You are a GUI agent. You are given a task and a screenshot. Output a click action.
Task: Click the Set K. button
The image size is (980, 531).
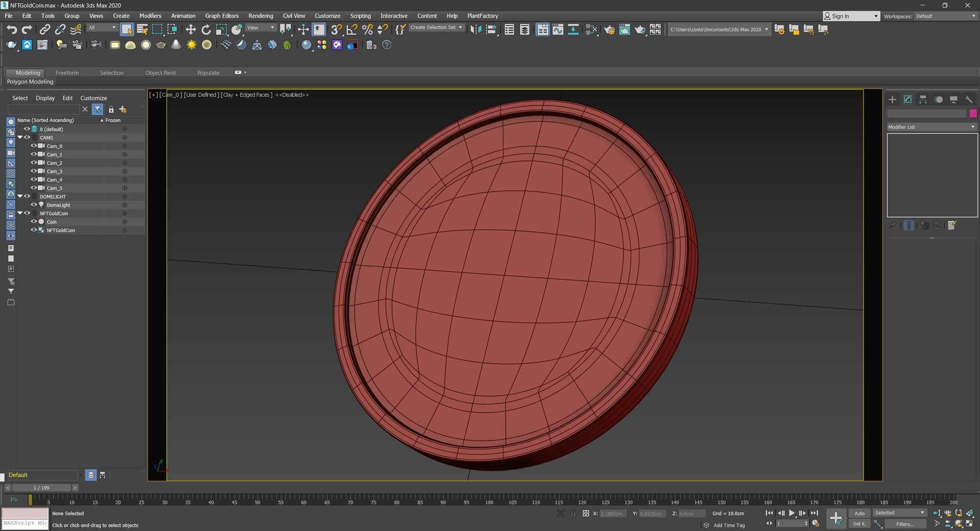click(x=860, y=524)
